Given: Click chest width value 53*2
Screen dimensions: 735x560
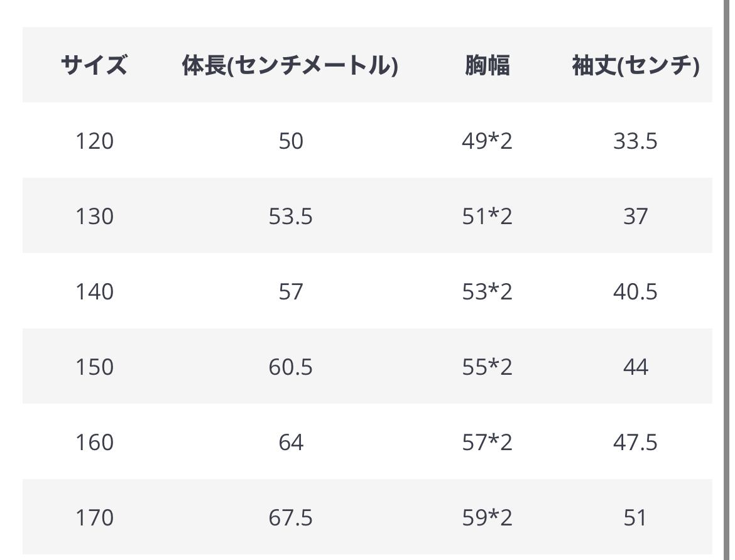Looking at the screenshot, I should [487, 291].
